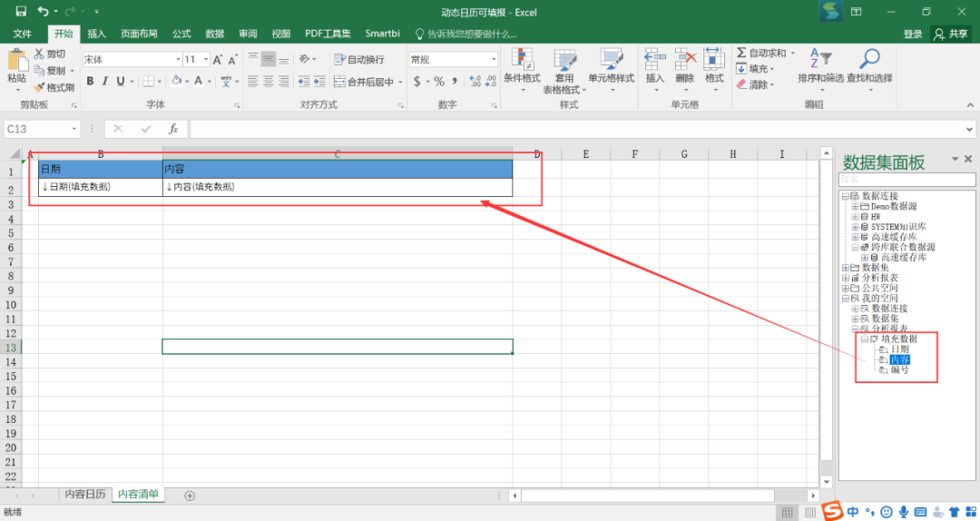Click the Format Painter brush icon
980x521 pixels.
click(40, 87)
